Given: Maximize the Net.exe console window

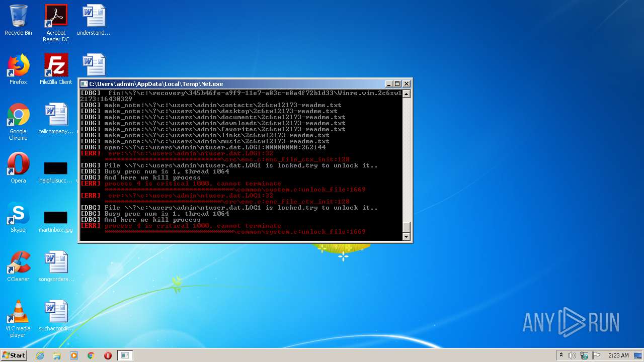Looking at the screenshot, I should tap(397, 84).
